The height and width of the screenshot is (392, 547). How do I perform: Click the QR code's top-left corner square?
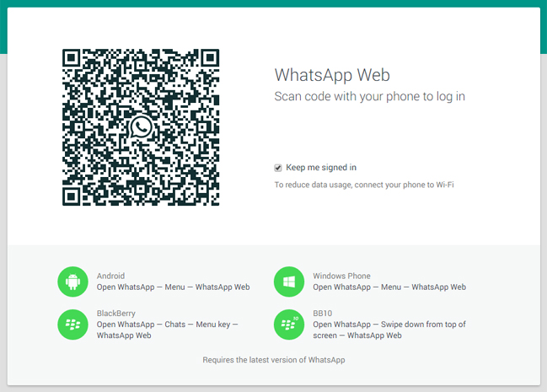73,60
